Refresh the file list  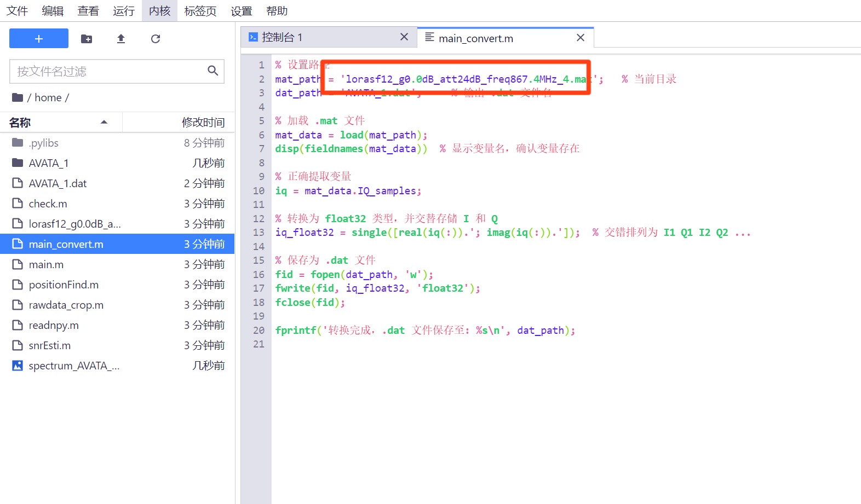click(x=156, y=39)
